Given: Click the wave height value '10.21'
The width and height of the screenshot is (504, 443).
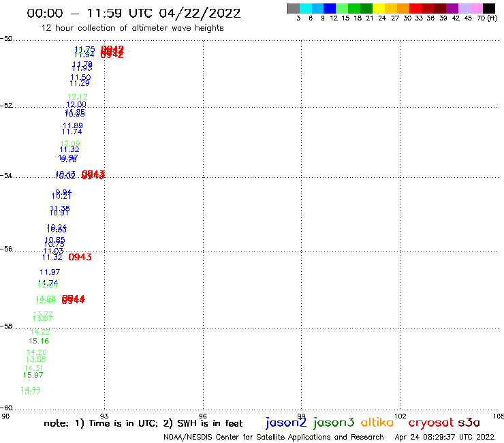Looking at the screenshot, I should click(61, 196).
